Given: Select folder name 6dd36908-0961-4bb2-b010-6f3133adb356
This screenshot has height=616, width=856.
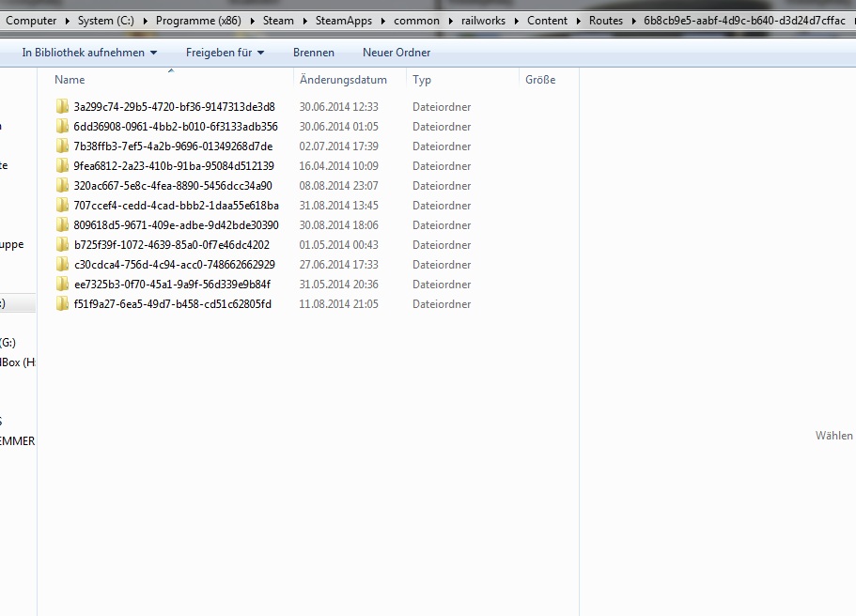Looking at the screenshot, I should pyautogui.click(x=176, y=127).
